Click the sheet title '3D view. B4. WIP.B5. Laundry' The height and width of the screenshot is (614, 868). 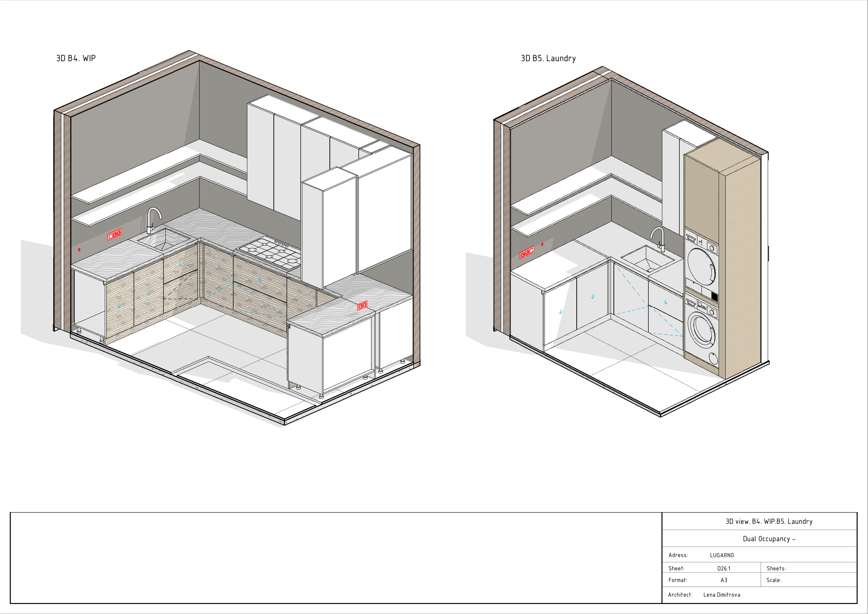tap(769, 521)
